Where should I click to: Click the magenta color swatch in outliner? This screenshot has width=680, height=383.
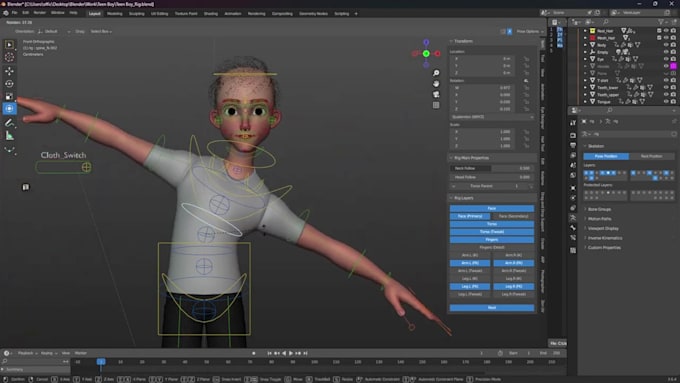tap(673, 66)
